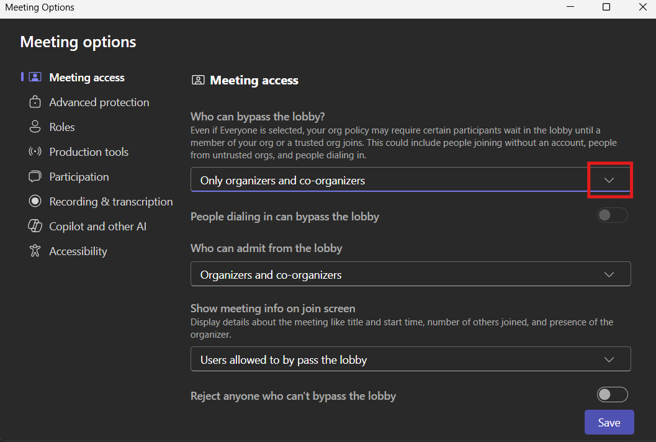
Task: Click the Participation chat bubble icon
Action: coord(35,177)
